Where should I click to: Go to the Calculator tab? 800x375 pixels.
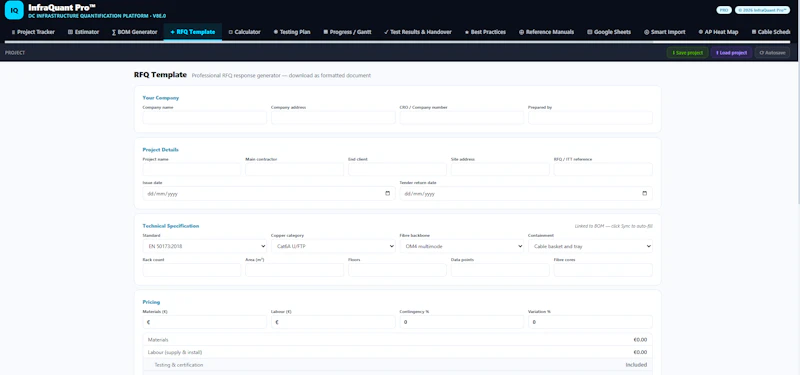click(x=244, y=32)
